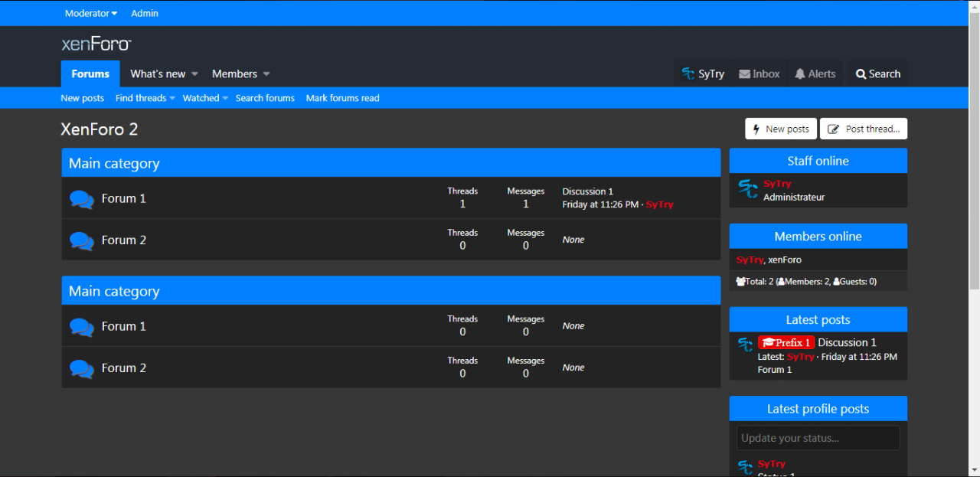Open the What's new tab
Screen dimensions: 980x477
158,74
